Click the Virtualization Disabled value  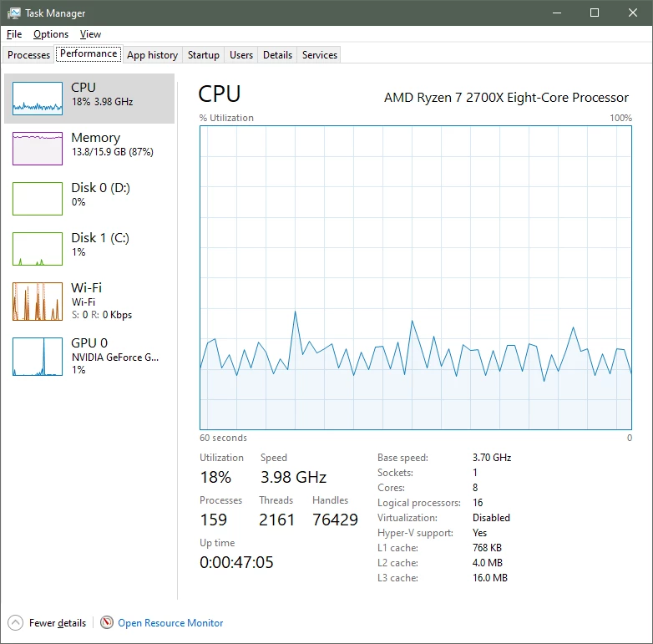click(x=491, y=517)
